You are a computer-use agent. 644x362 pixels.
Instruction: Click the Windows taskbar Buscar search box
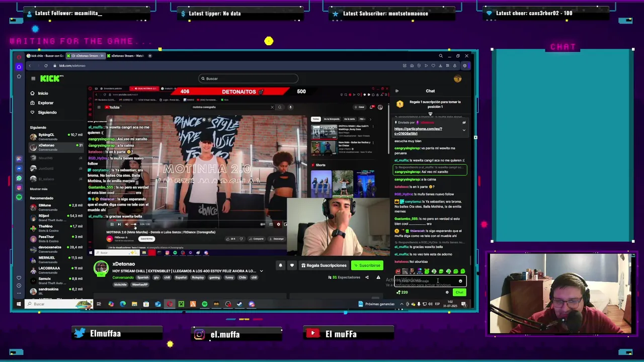tap(58, 304)
